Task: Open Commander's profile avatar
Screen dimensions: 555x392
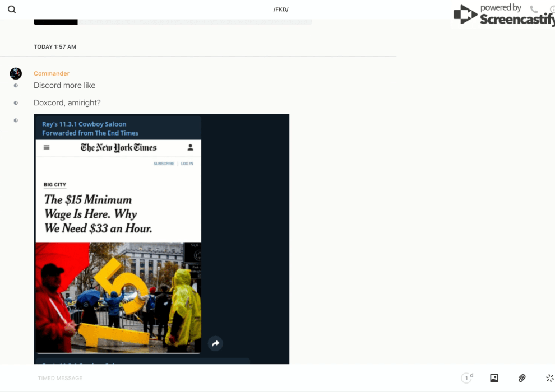Action: (16, 73)
